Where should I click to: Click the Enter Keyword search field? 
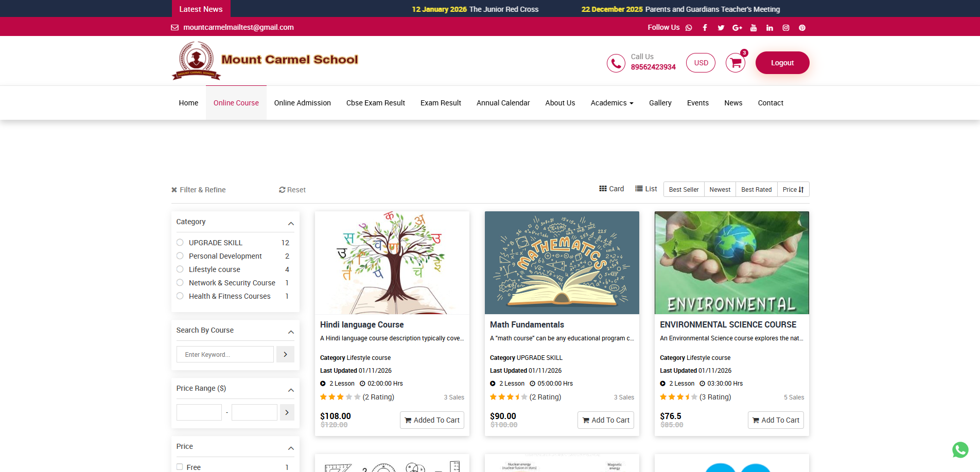click(x=225, y=354)
